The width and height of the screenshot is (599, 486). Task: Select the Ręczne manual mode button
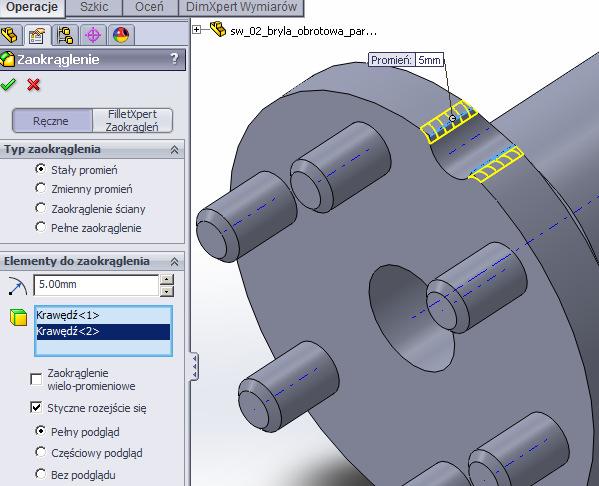point(52,121)
